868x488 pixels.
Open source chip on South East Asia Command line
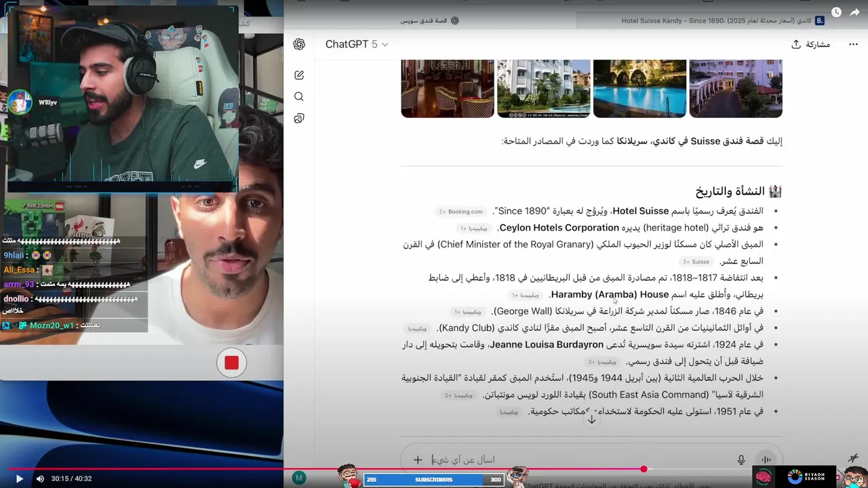click(459, 395)
